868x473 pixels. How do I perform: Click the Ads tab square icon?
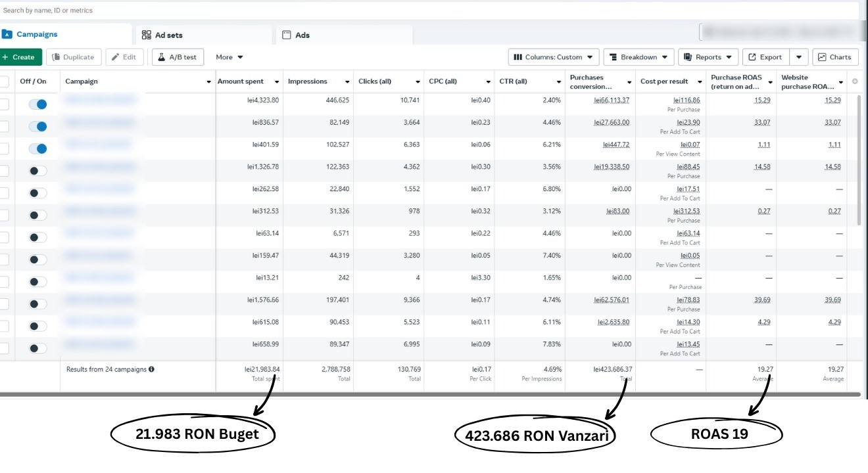pos(287,35)
